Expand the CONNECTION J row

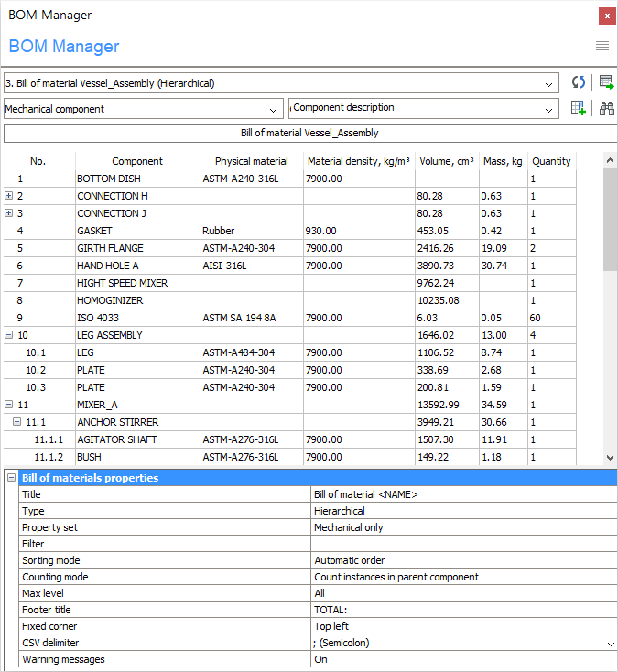pos(9,213)
